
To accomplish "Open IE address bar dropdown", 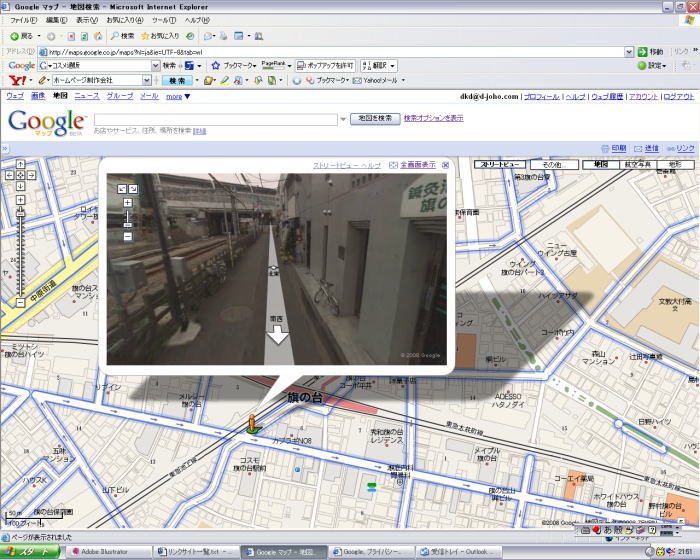I will coord(629,52).
